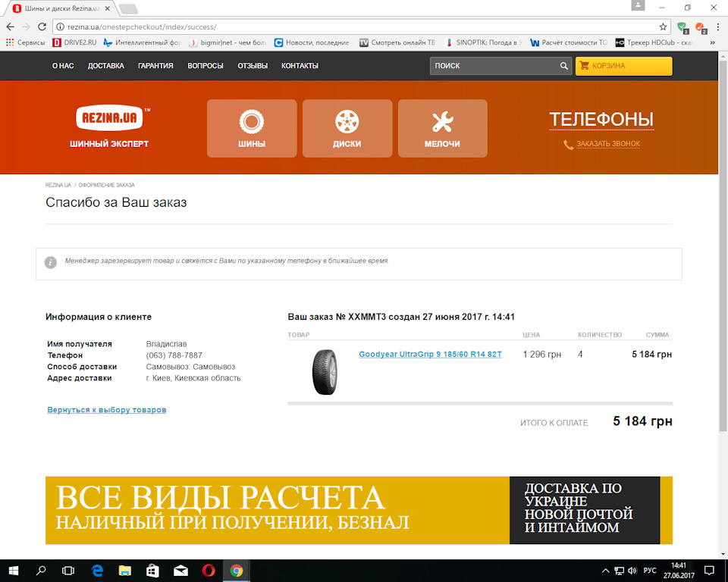Open the DRIVE2.RU bookmark

(75, 42)
